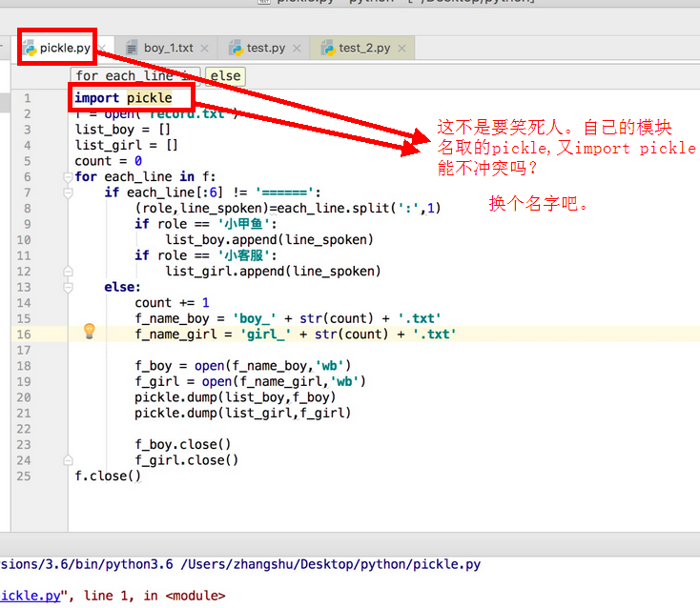Close the test.py editor tab

coord(297,48)
